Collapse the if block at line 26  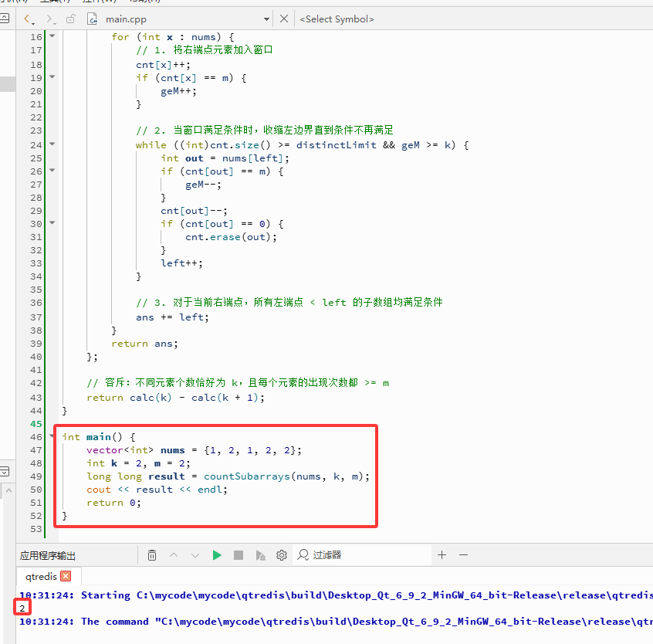point(52,171)
